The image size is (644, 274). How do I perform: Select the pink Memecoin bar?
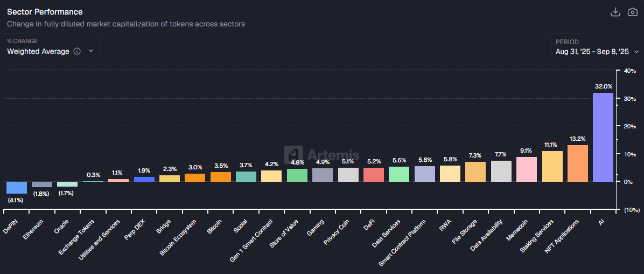pos(527,169)
